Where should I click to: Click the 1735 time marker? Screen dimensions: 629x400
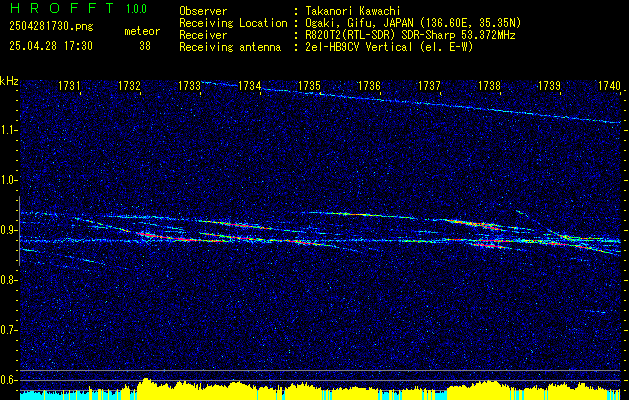point(309,86)
